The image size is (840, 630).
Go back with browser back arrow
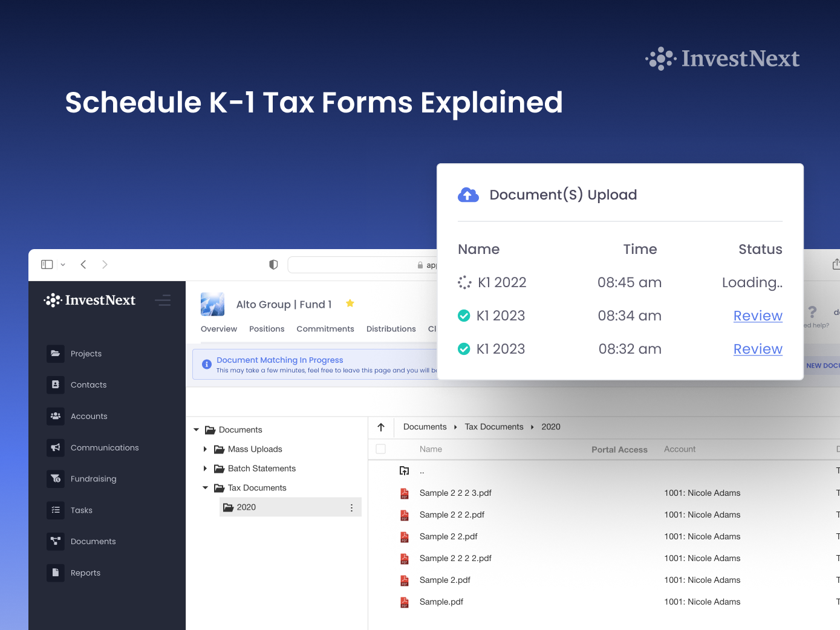click(x=83, y=264)
